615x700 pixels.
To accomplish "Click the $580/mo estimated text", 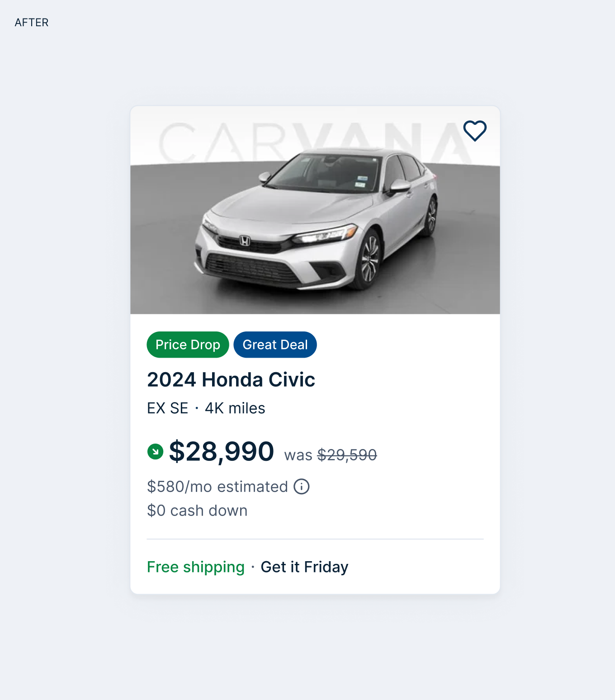I will [x=217, y=487].
